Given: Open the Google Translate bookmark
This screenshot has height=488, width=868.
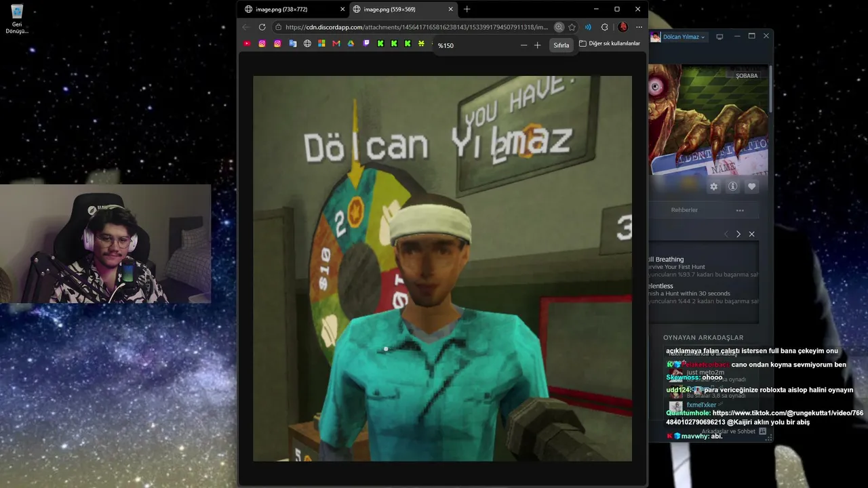Looking at the screenshot, I should pyautogui.click(x=293, y=43).
